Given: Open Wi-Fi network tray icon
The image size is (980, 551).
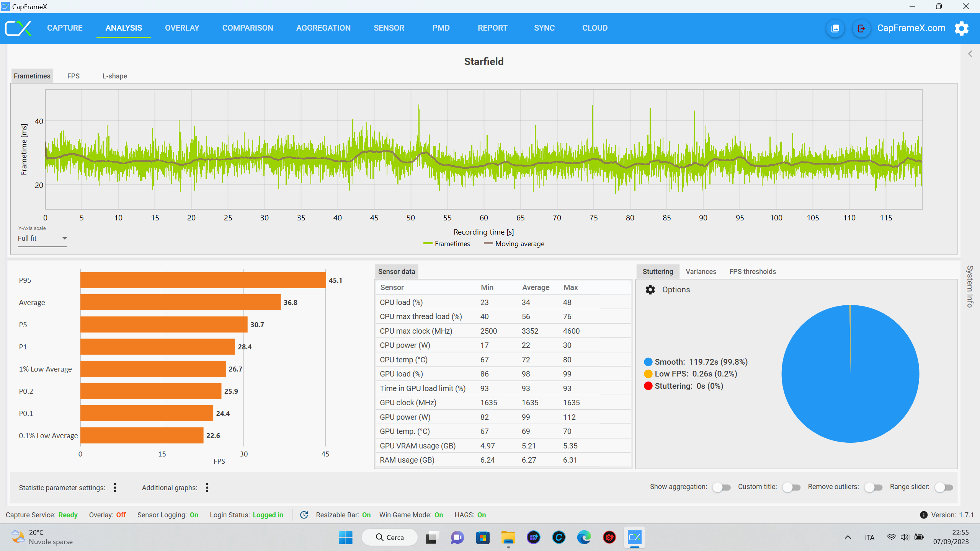Looking at the screenshot, I should [891, 538].
